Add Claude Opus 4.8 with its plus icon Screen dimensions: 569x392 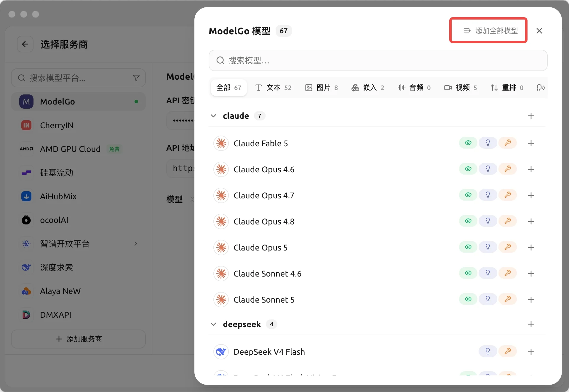tap(531, 221)
